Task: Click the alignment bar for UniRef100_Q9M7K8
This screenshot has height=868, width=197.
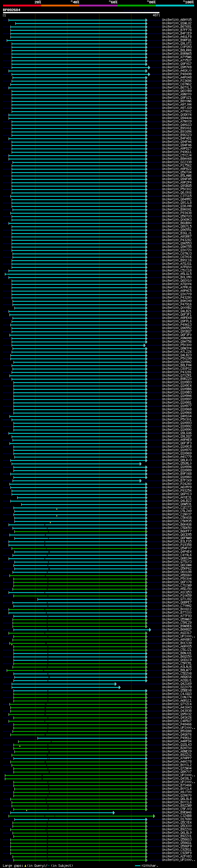Action: [81, 67]
